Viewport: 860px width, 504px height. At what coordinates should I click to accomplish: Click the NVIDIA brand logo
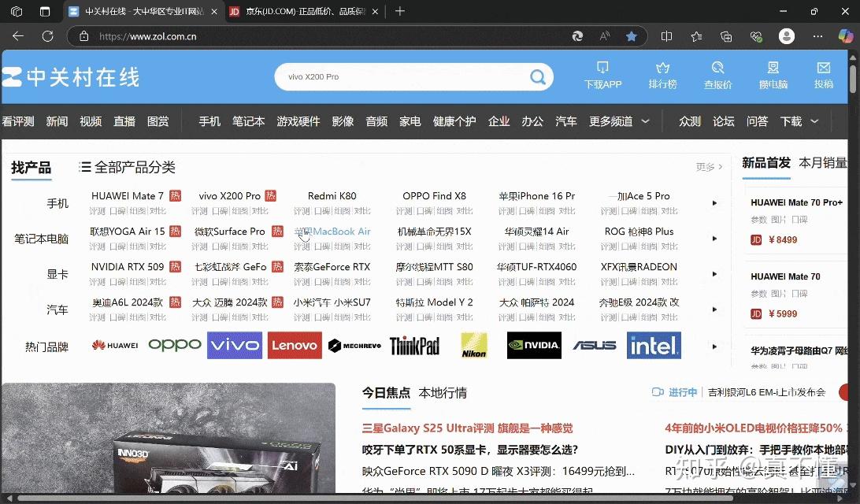[534, 345]
